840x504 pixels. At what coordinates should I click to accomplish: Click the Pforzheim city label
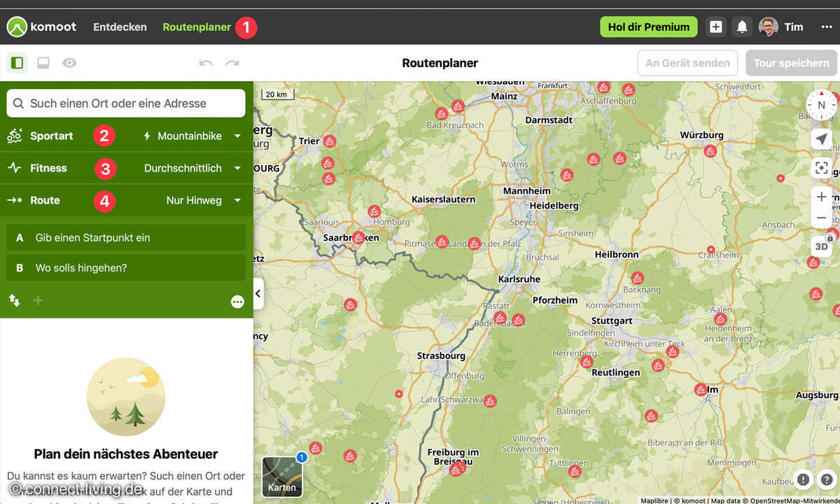[555, 300]
